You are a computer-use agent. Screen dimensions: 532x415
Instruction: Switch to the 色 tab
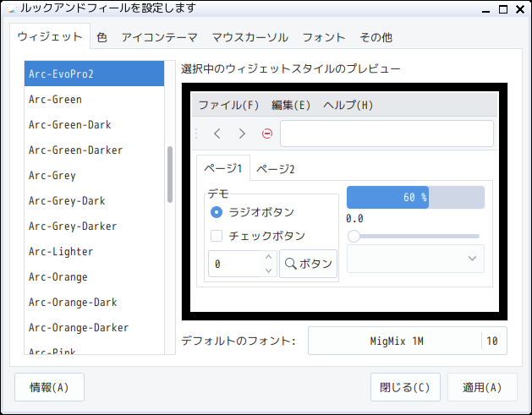tap(101, 37)
